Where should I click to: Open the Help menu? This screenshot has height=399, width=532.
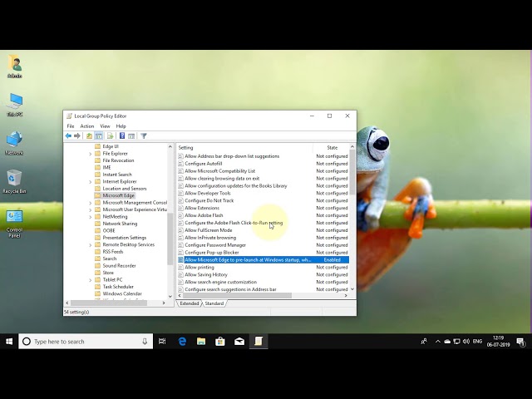tap(121, 126)
